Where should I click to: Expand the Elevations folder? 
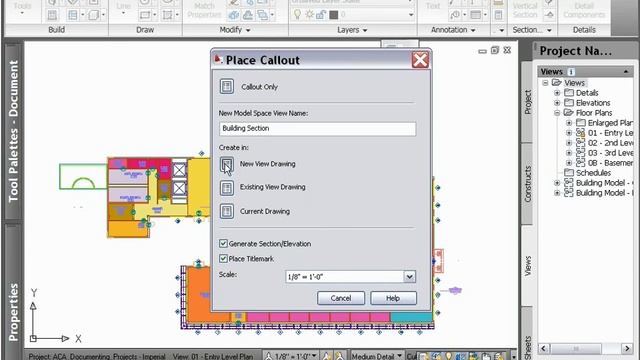pos(557,103)
